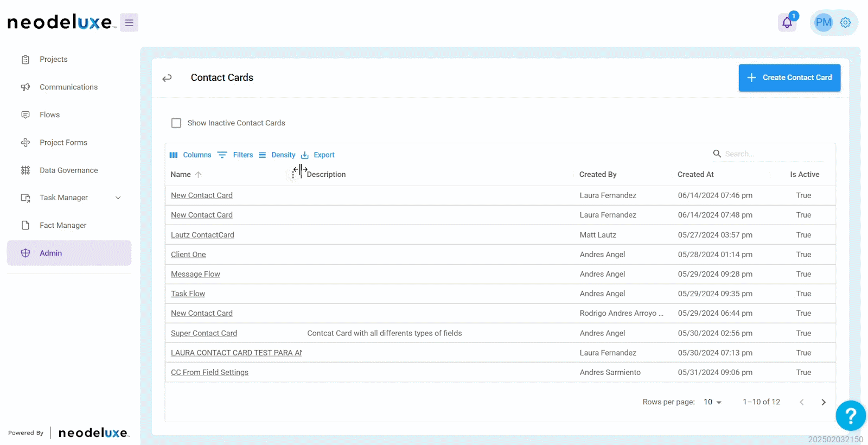
Task: Click the Project Forms icon
Action: click(x=25, y=143)
